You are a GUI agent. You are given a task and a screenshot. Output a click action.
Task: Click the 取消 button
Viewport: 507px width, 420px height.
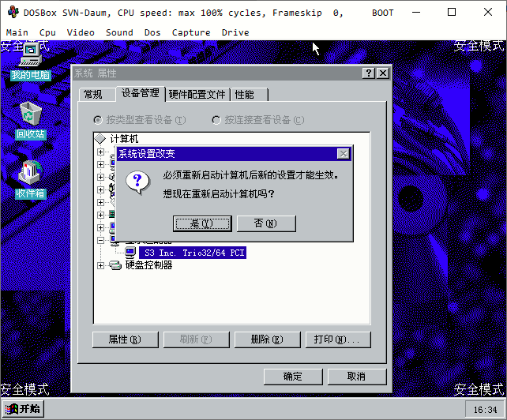(x=357, y=377)
